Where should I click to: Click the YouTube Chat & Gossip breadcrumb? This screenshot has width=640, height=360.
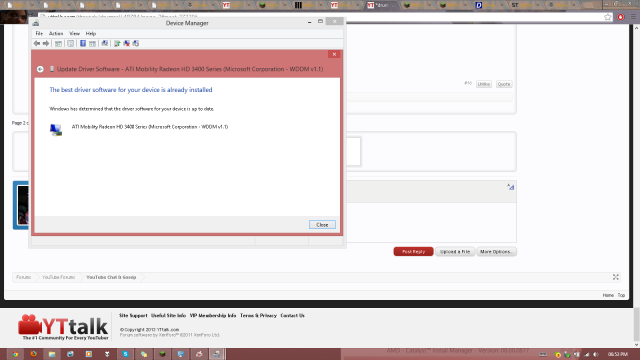coord(111,277)
